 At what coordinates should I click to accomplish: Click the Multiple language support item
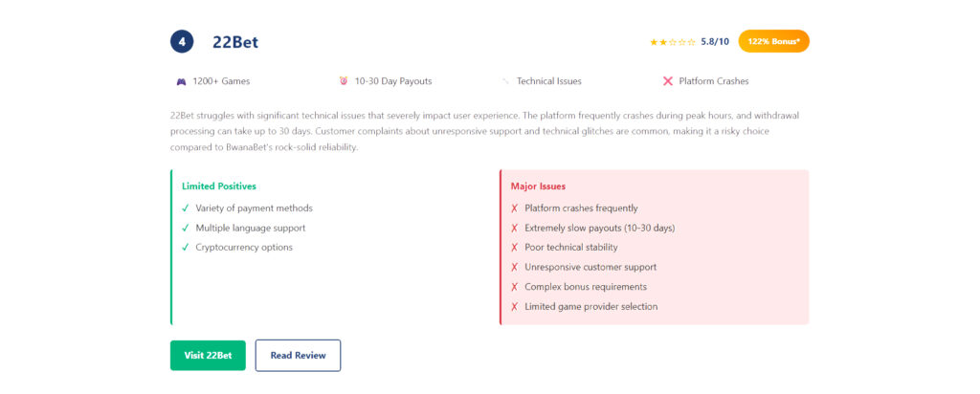(x=251, y=228)
